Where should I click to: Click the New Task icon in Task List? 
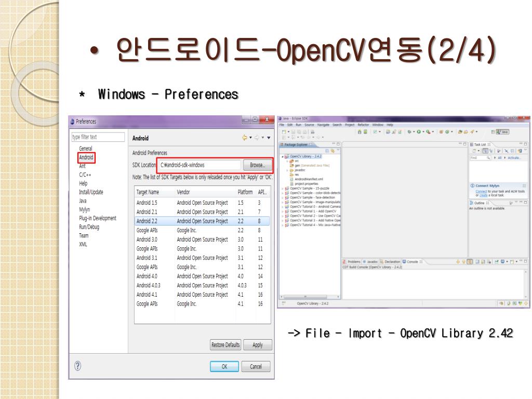coord(474,151)
